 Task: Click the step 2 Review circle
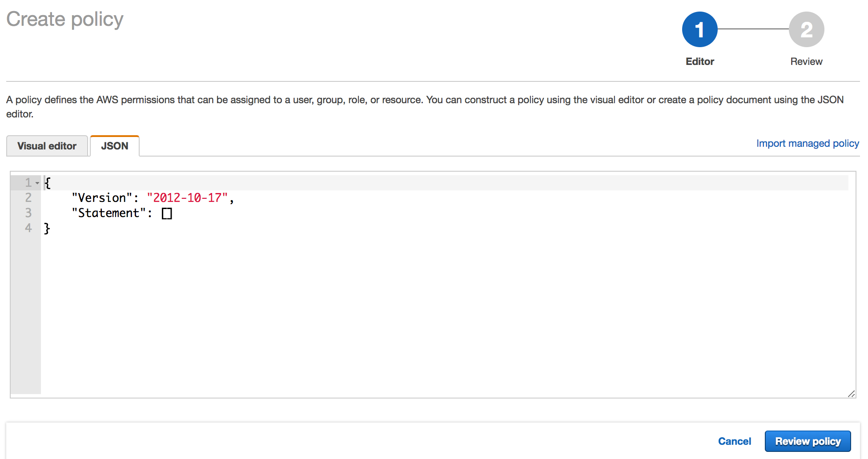click(x=806, y=29)
